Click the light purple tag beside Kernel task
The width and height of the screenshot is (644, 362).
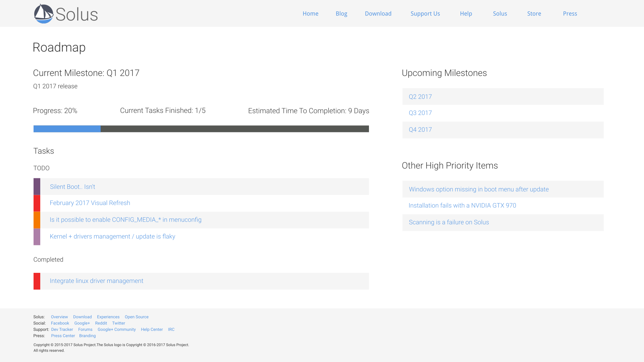pyautogui.click(x=37, y=237)
